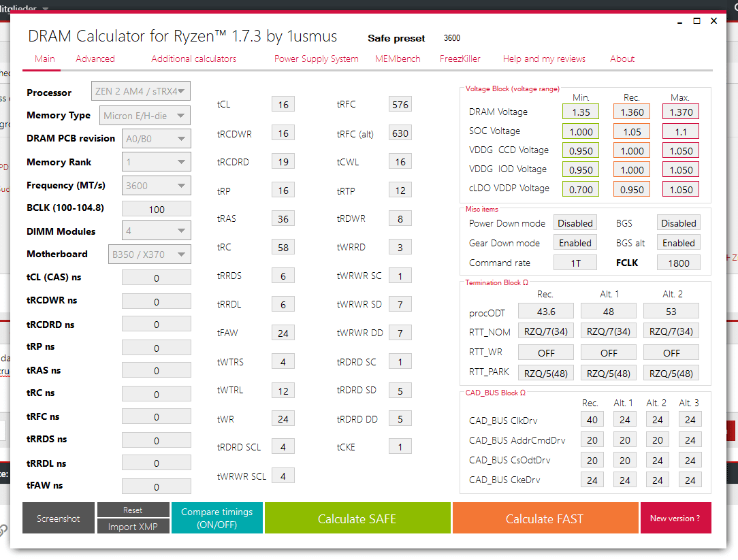Image resolution: width=738 pixels, height=560 pixels.
Task: Open the Power Supply System tab
Action: pos(317,59)
